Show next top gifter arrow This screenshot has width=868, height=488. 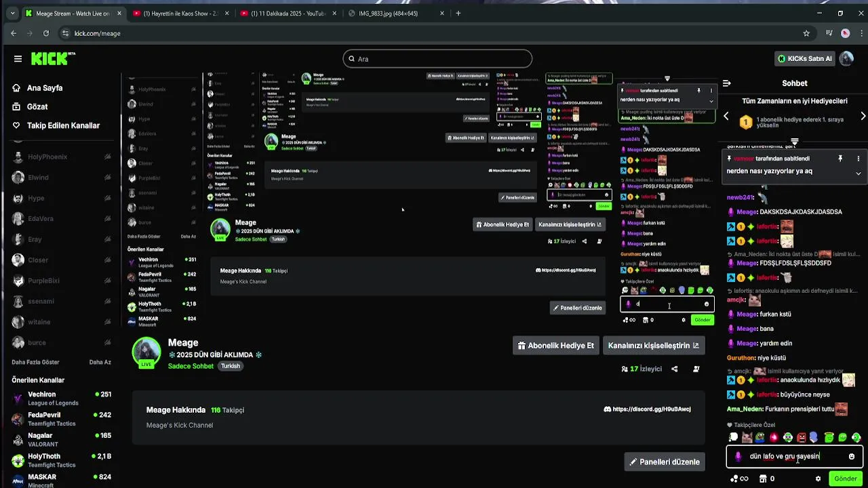863,117
